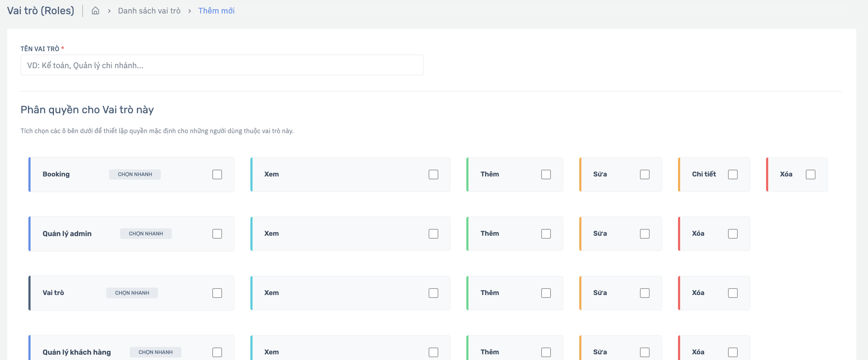Check Sửa permission for Booking
Image resolution: width=868 pixels, height=360 pixels.
coord(645,174)
